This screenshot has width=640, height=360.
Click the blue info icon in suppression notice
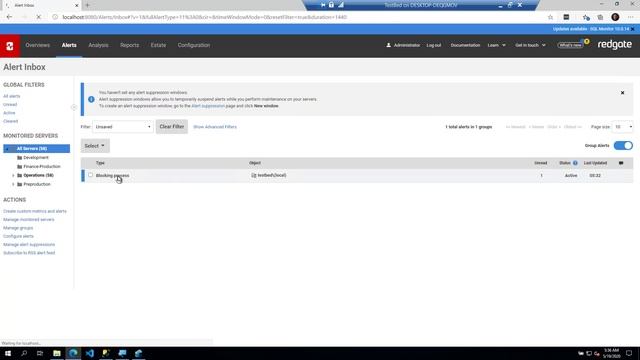(x=91, y=99)
